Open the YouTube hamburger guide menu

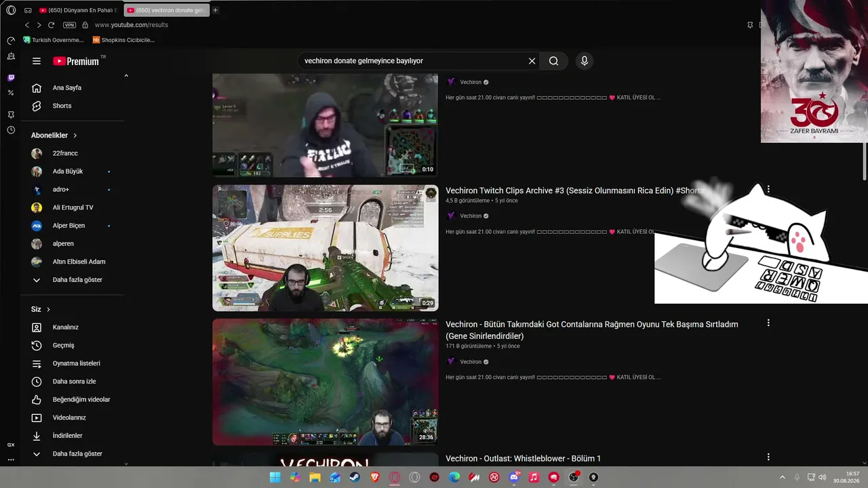37,61
